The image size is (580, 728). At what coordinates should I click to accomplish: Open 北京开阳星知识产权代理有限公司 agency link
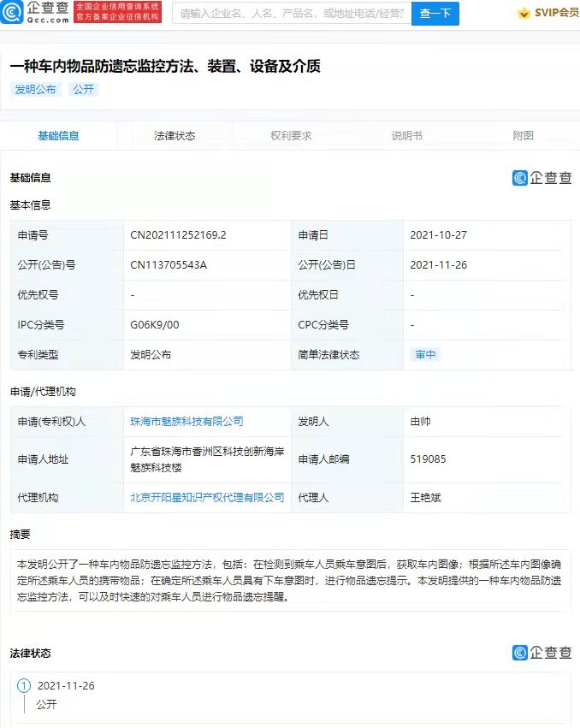pyautogui.click(x=207, y=497)
